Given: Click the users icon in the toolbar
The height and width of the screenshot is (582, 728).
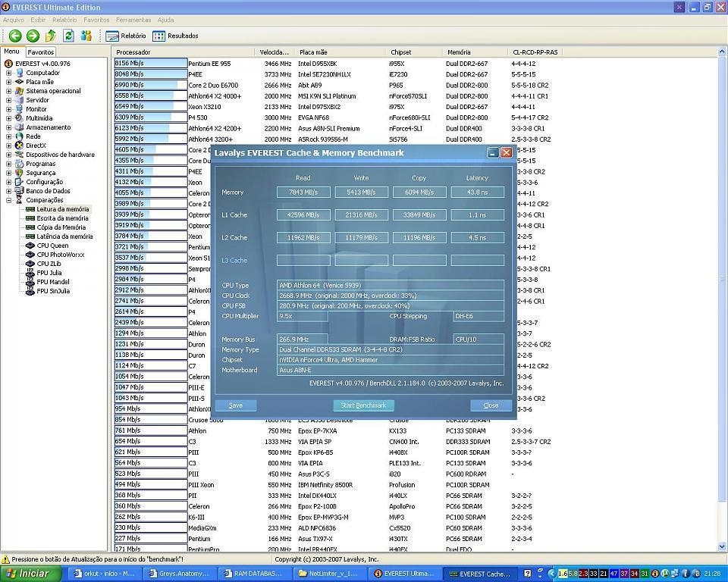Looking at the screenshot, I should 86,36.
